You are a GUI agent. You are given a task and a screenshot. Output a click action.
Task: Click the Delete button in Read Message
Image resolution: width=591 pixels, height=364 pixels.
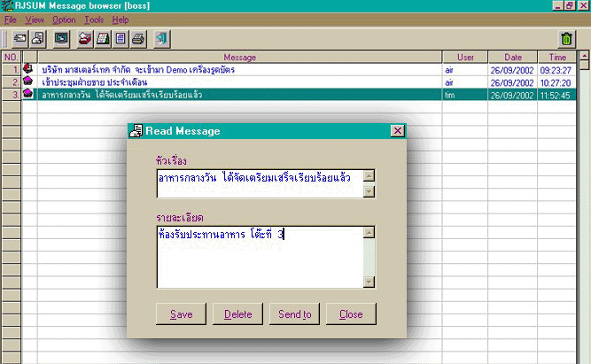(237, 314)
